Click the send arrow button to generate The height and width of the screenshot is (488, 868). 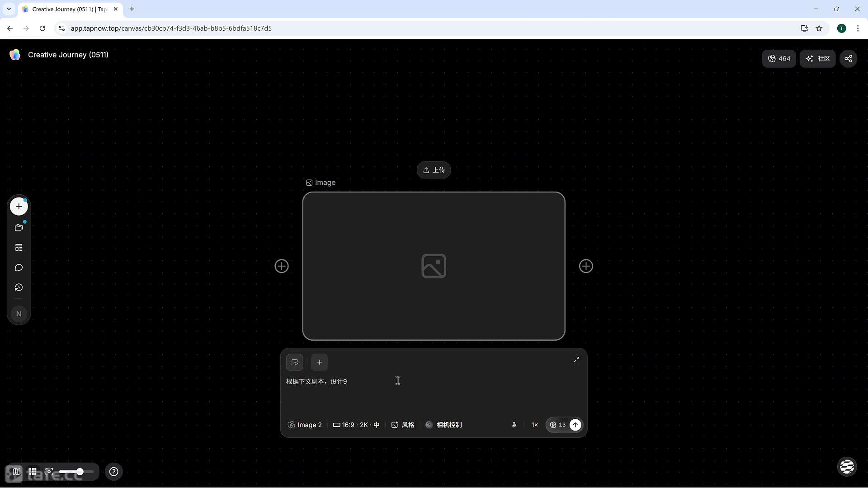(x=575, y=425)
